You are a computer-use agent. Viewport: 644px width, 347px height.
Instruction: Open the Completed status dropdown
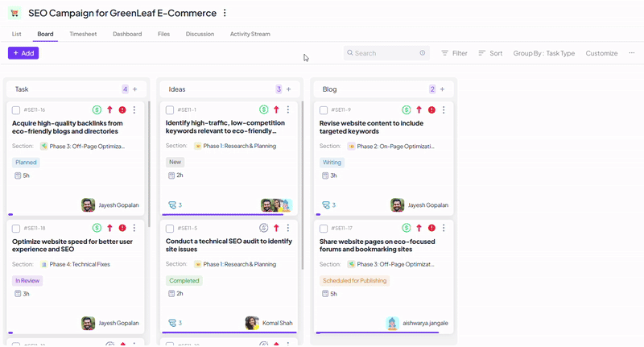pyautogui.click(x=184, y=280)
